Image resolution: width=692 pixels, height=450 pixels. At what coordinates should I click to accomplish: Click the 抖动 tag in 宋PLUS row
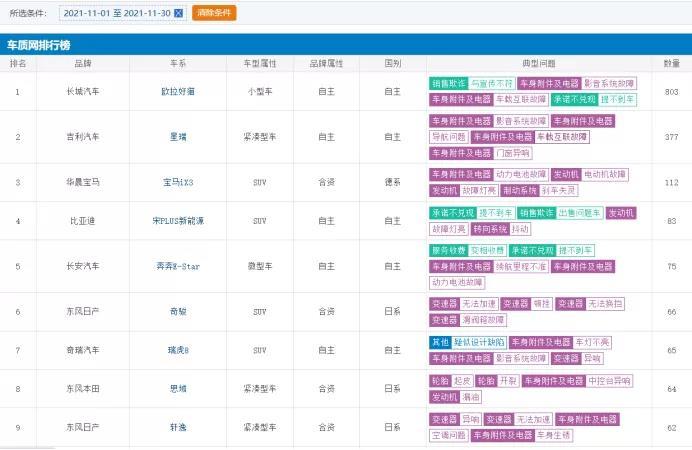point(520,229)
